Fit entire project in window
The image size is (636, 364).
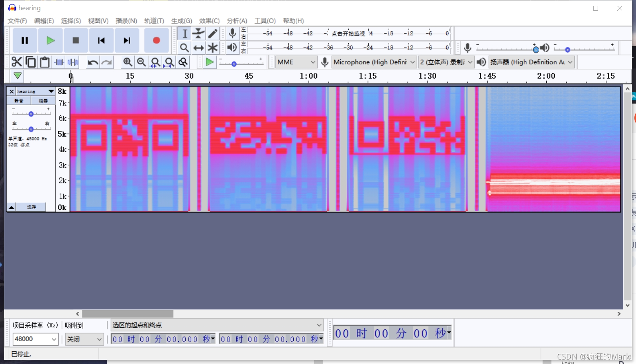(169, 62)
